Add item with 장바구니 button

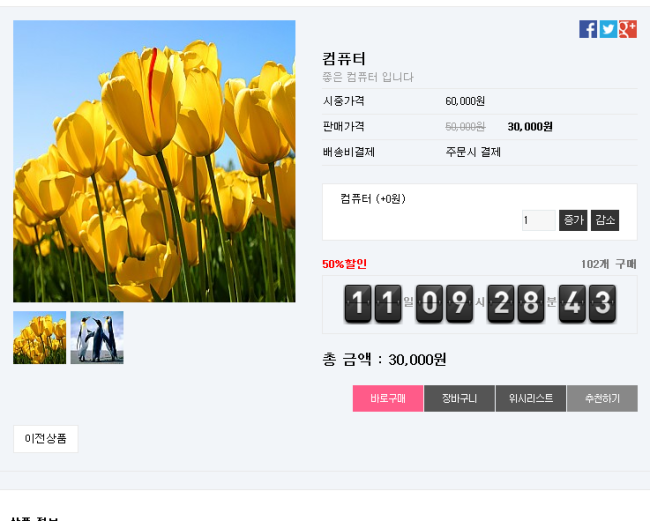tap(459, 398)
